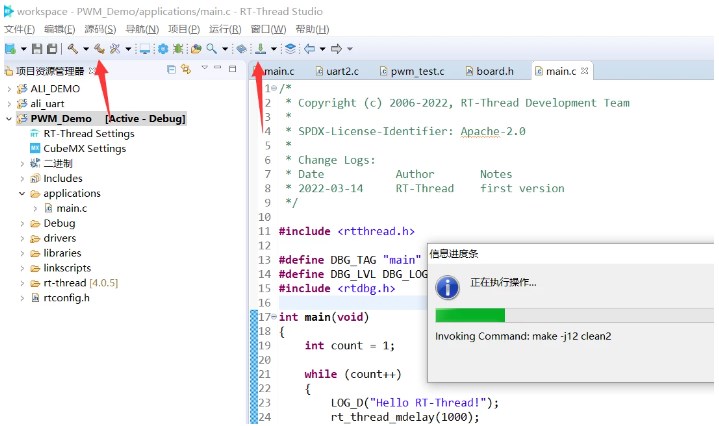
Task: Click the green progress bar in dialog
Action: coord(470,315)
